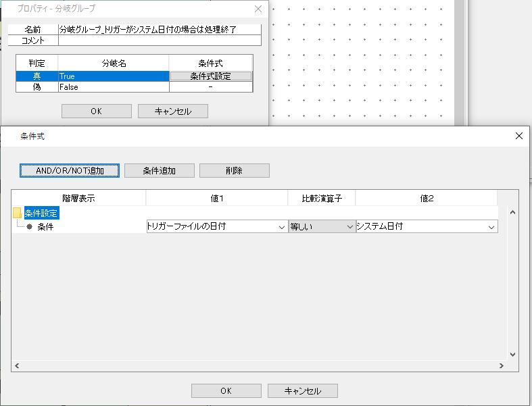Select the True branch name cell
This screenshot has height=406, width=532.
[113, 76]
